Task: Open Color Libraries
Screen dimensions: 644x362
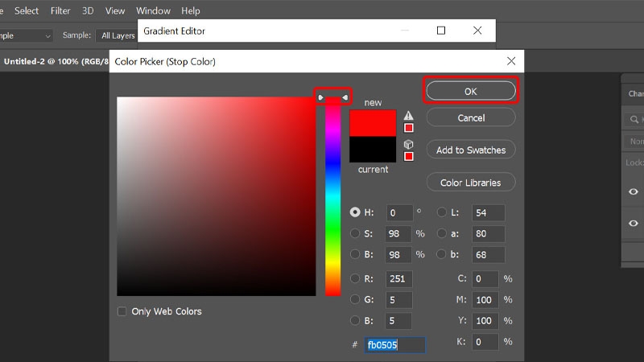Action: pos(471,183)
